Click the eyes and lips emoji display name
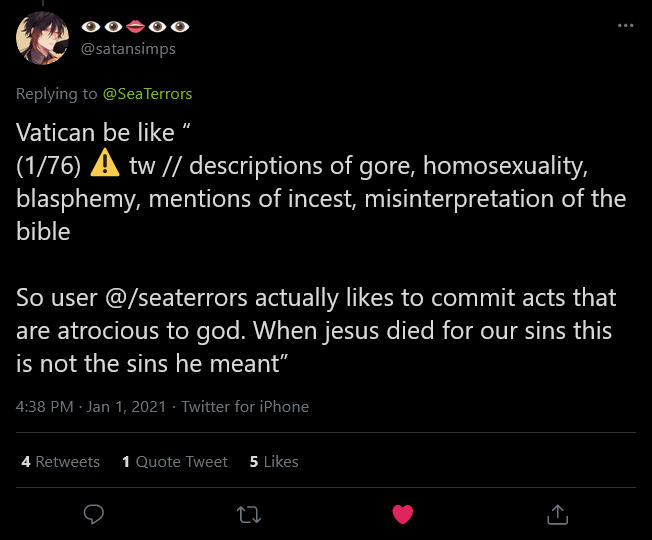 click(134, 26)
